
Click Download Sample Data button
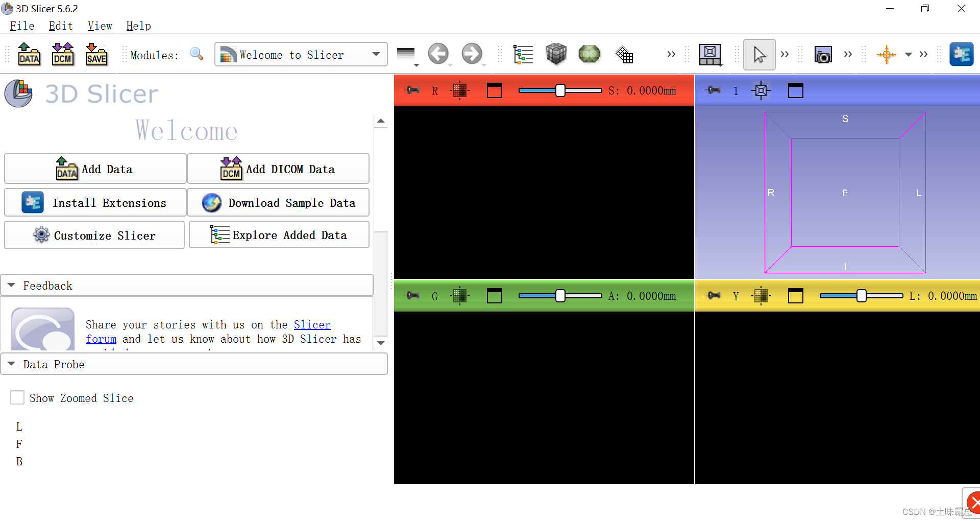[278, 203]
